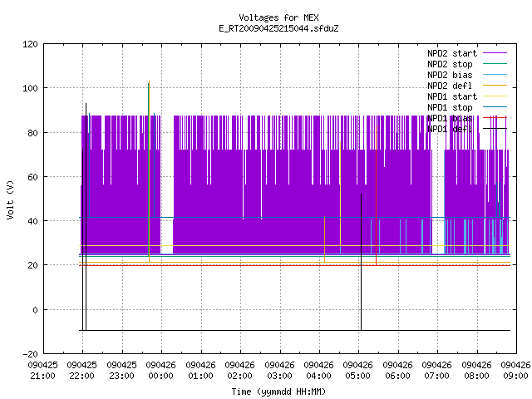Click the purple NPD2 start legend line
The image size is (532, 399).
(x=495, y=53)
